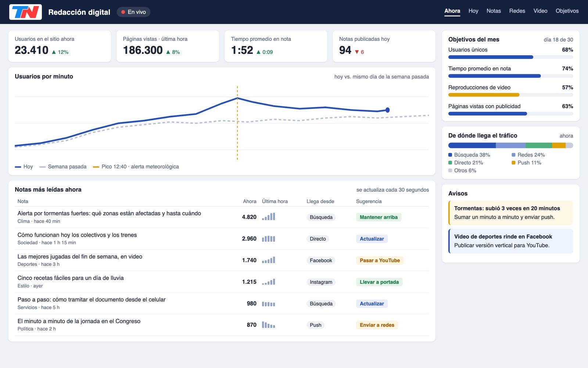Screen dimensions: 588x368
Task: Click the Directo source tag
Action: pyautogui.click(x=318, y=239)
